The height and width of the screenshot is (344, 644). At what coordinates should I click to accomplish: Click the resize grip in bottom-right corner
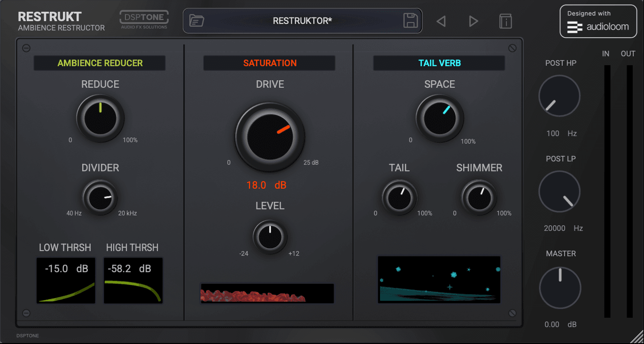(x=636, y=336)
